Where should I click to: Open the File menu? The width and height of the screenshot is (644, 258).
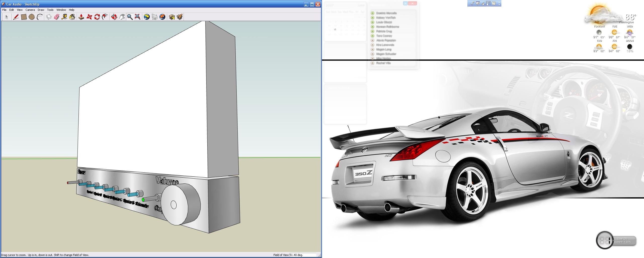[x=4, y=10]
